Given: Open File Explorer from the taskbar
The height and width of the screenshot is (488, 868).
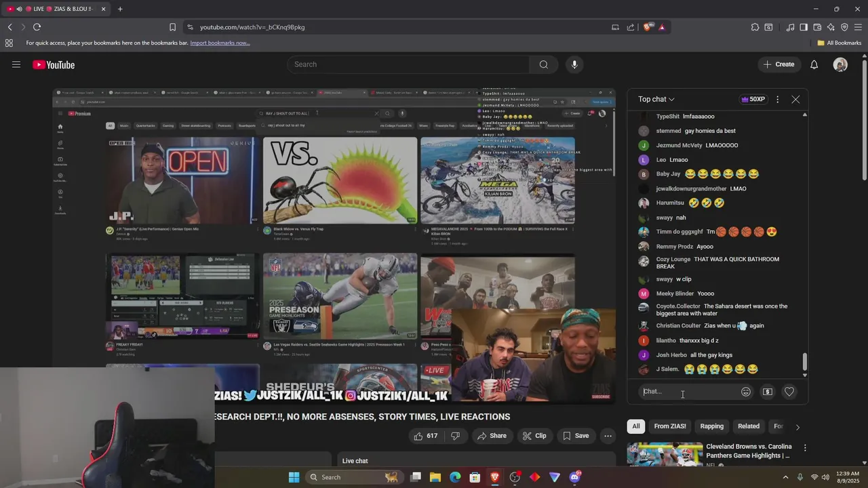Looking at the screenshot, I should [x=435, y=477].
